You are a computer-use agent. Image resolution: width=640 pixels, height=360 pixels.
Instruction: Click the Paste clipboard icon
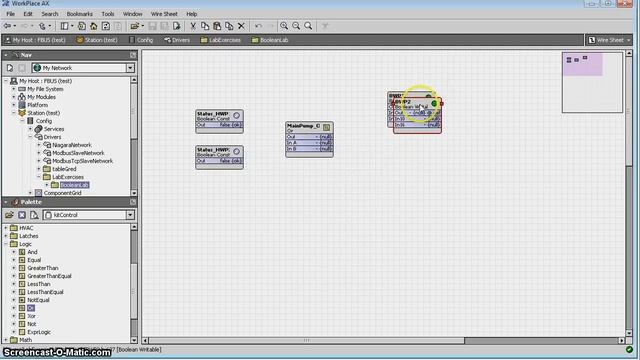(217, 26)
